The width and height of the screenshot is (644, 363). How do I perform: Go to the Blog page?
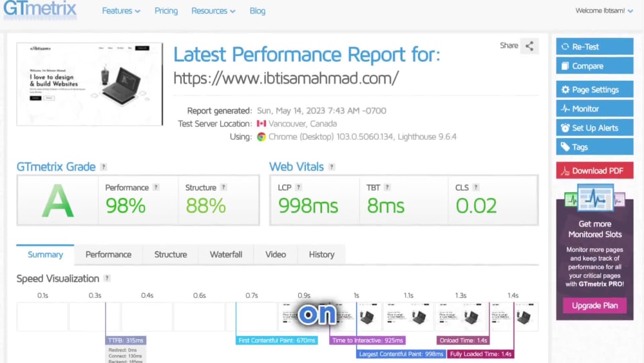pyautogui.click(x=258, y=11)
